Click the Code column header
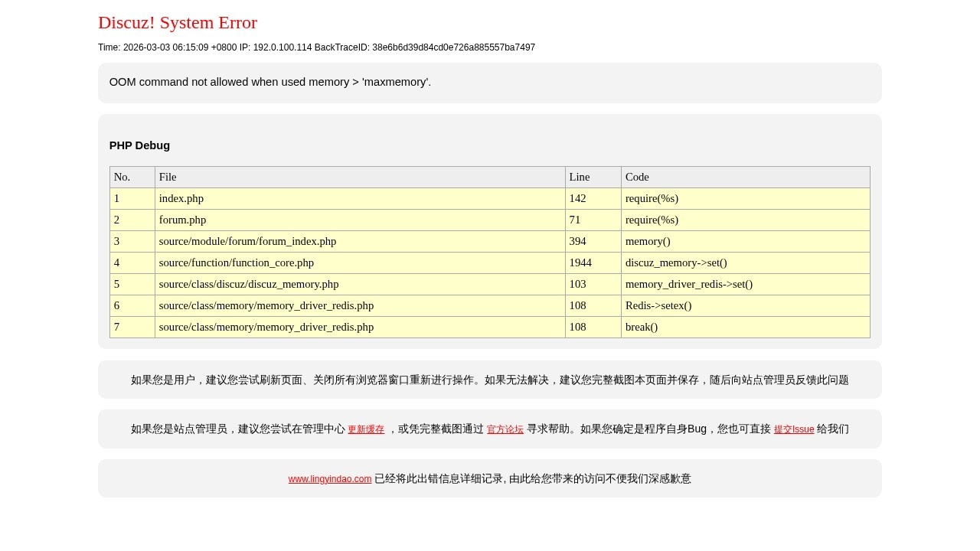The width and height of the screenshot is (980, 551). 637,177
